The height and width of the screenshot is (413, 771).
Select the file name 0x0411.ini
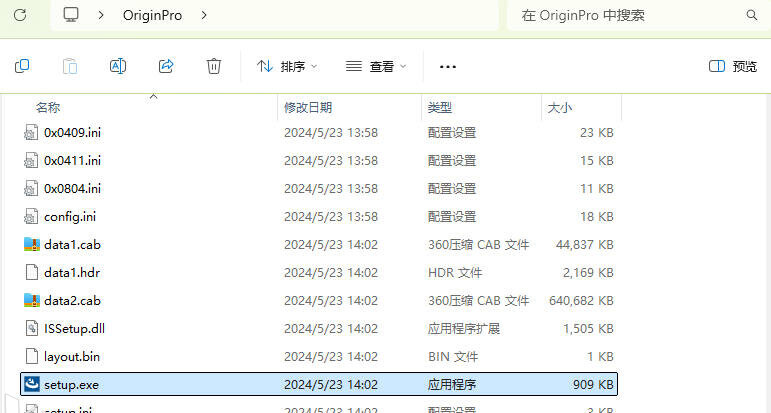[x=73, y=161]
